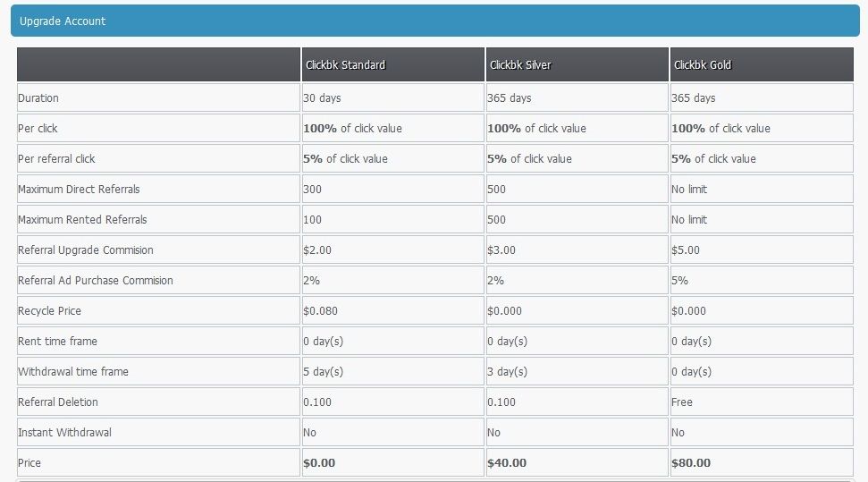
Task: Click the $0.00 Standard price cell
Action: tap(392, 462)
